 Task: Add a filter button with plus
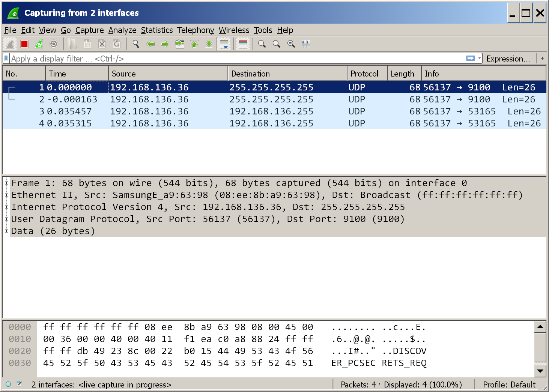pyautogui.click(x=542, y=58)
